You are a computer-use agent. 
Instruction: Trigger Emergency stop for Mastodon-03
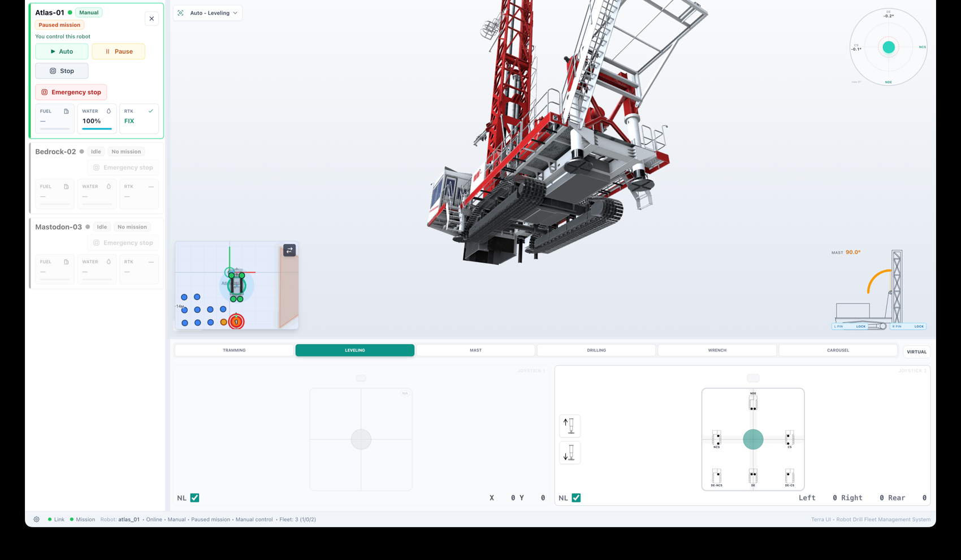(123, 242)
